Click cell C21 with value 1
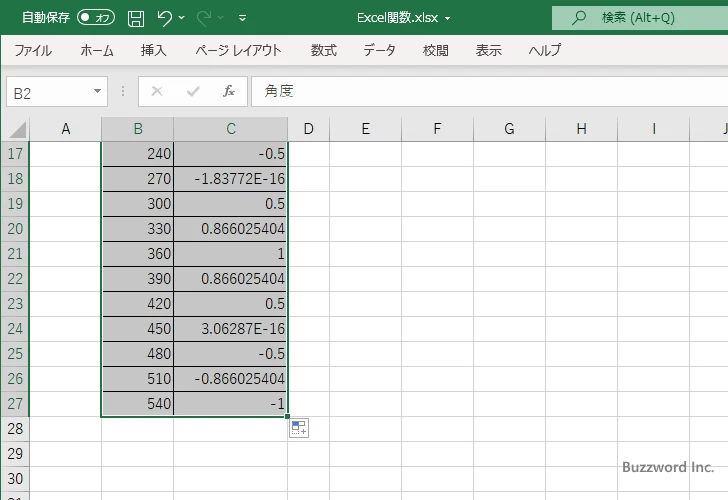728x500 pixels. (231, 254)
